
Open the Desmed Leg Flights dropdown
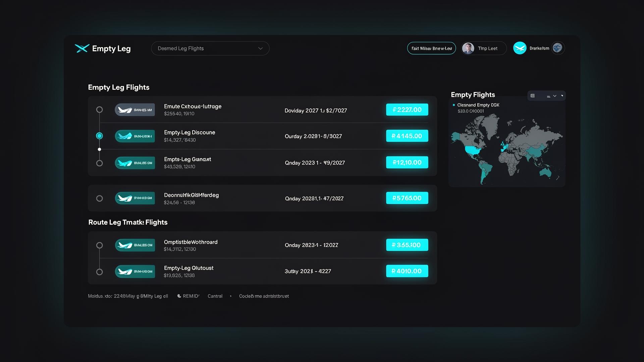point(210,48)
